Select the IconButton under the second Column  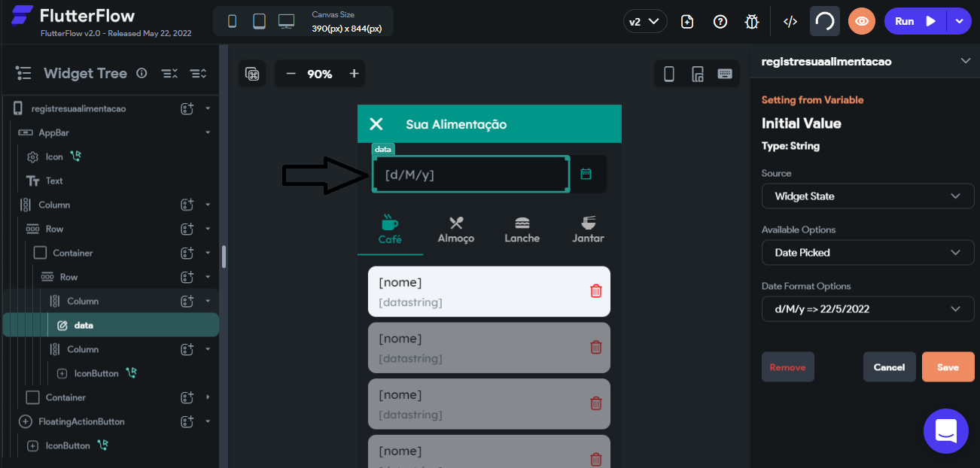[x=96, y=373]
